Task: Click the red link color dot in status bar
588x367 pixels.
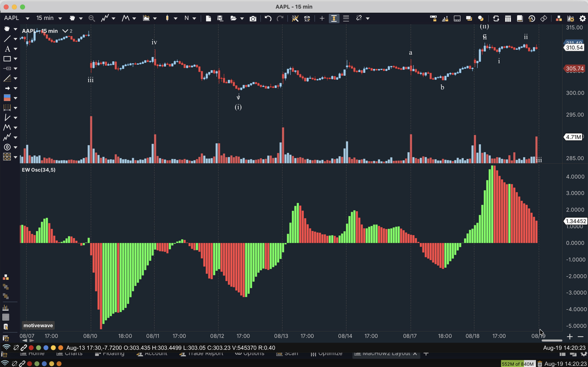Action: tap(31, 348)
